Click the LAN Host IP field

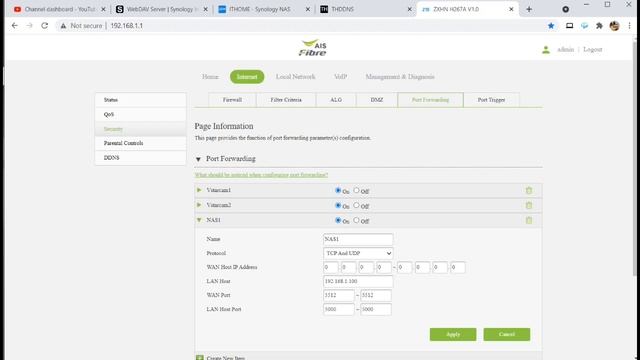[358, 281]
